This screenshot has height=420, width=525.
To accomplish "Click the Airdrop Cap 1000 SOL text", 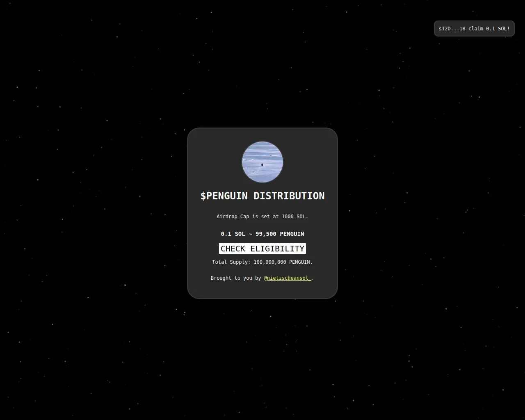I will [262, 217].
